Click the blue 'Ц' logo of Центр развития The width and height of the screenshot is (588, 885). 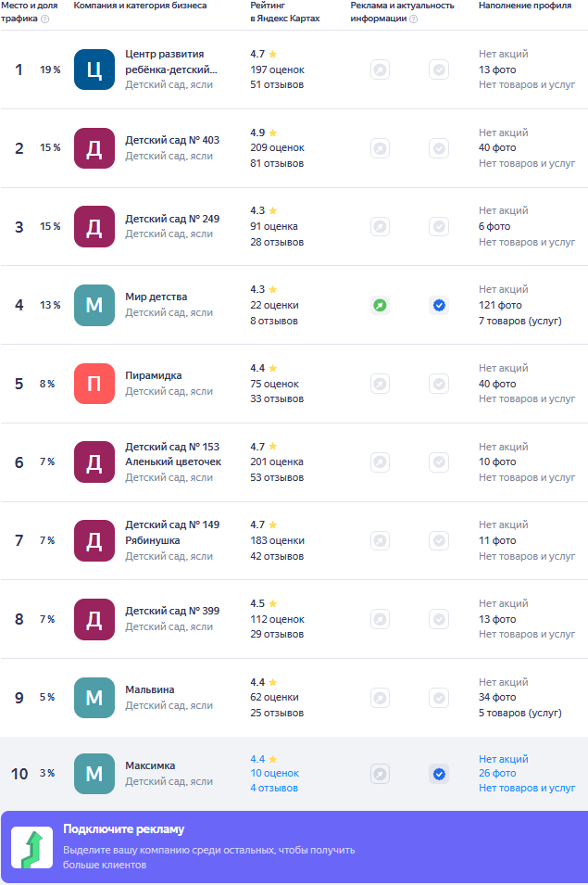[94, 70]
